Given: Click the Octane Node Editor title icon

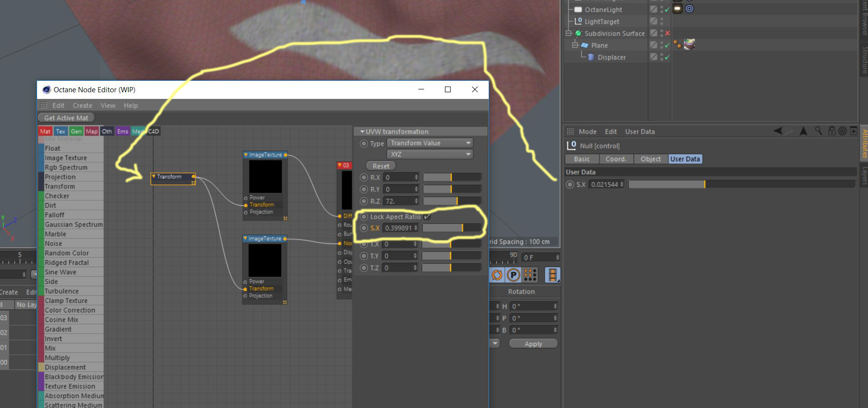Looking at the screenshot, I should click(46, 89).
